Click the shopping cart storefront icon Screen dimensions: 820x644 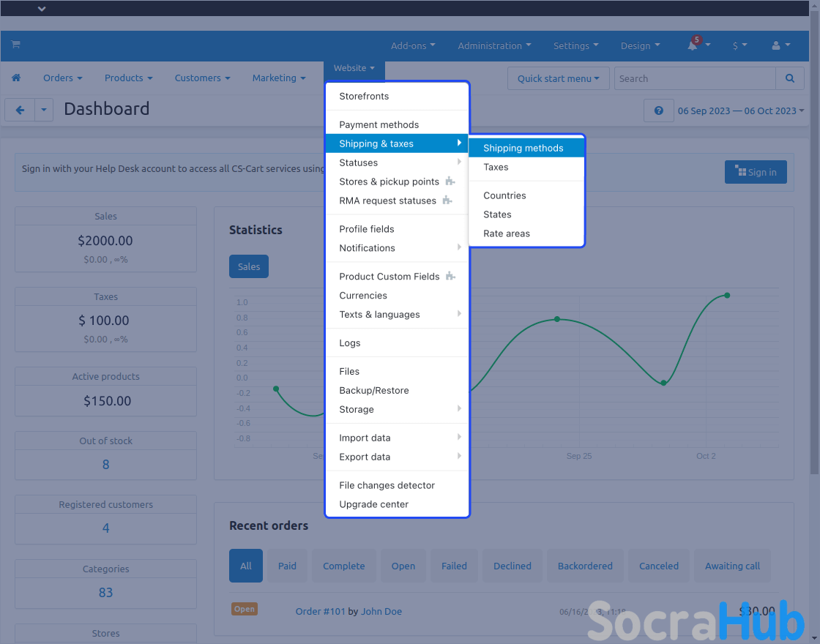tap(15, 45)
